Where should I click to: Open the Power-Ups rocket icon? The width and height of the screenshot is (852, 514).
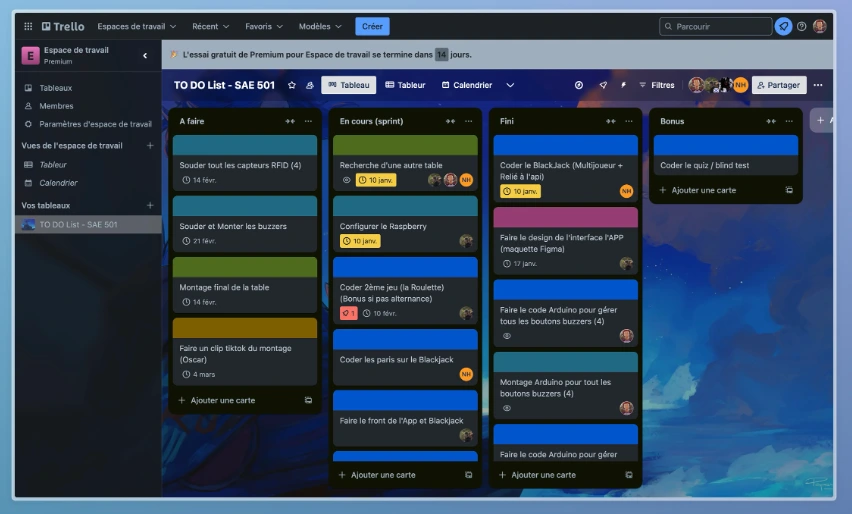click(x=603, y=85)
